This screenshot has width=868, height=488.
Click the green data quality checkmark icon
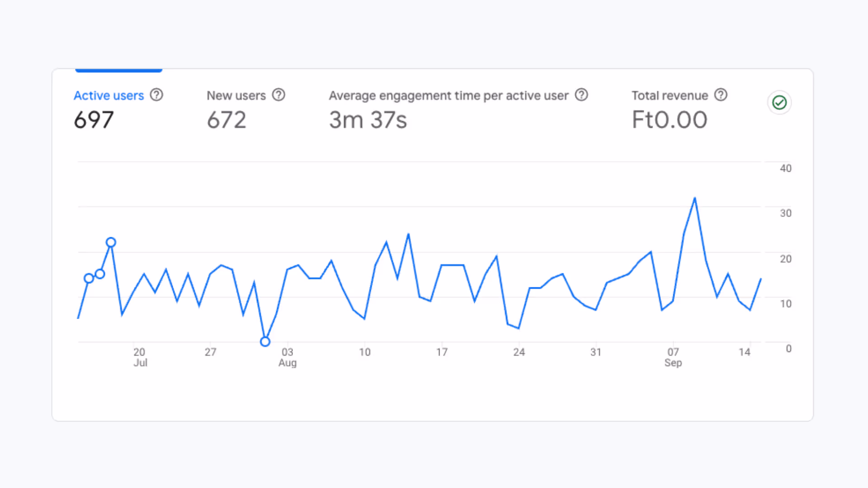(x=779, y=103)
